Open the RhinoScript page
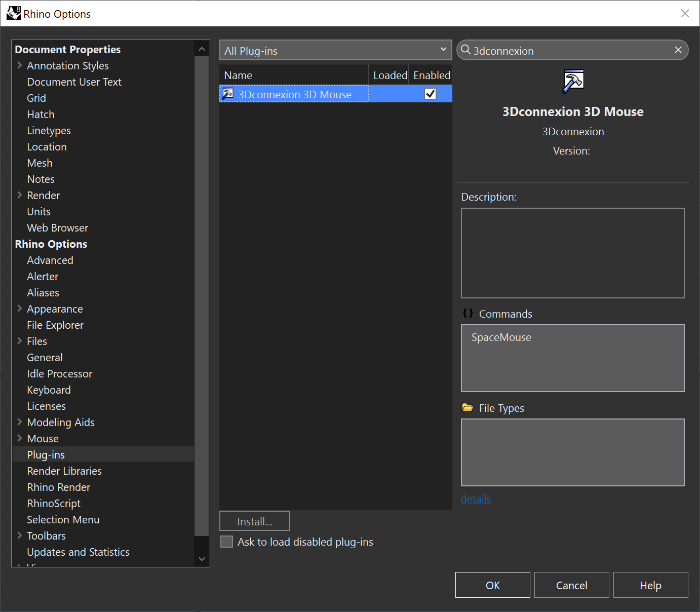This screenshot has width=700, height=612. pyautogui.click(x=54, y=503)
